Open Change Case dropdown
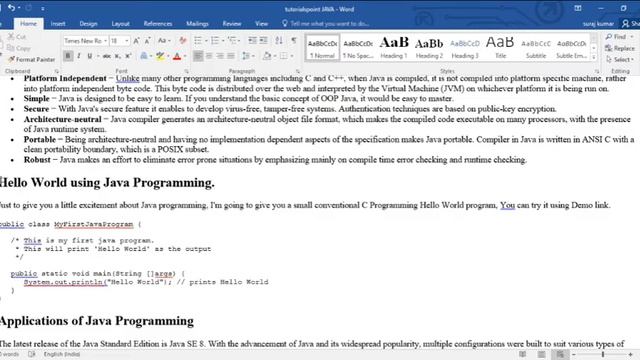The height and width of the screenshot is (360, 640). click(164, 41)
